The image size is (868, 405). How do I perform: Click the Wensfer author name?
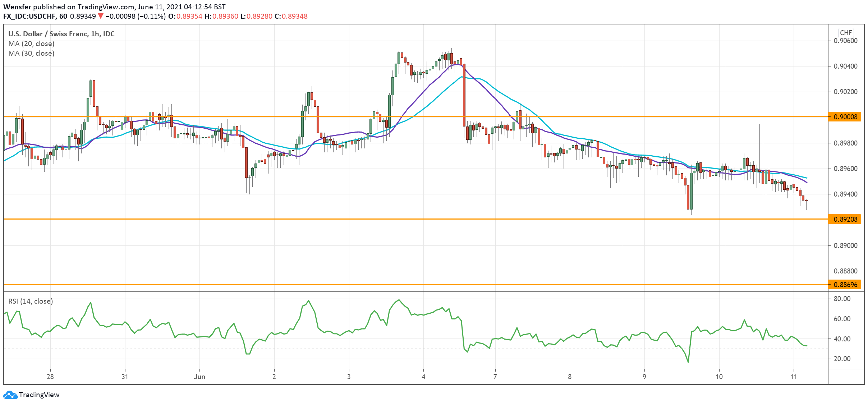17,7
